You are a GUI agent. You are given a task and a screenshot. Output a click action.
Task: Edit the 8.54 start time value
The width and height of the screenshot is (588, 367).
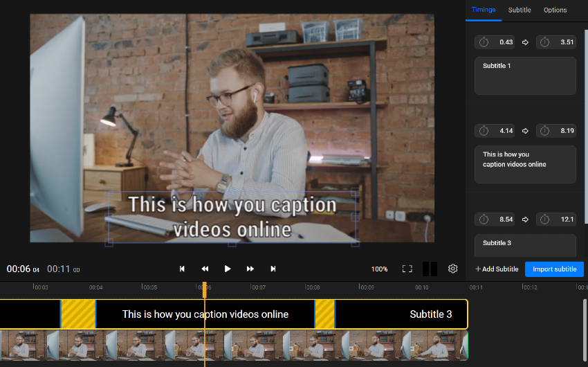pos(506,219)
